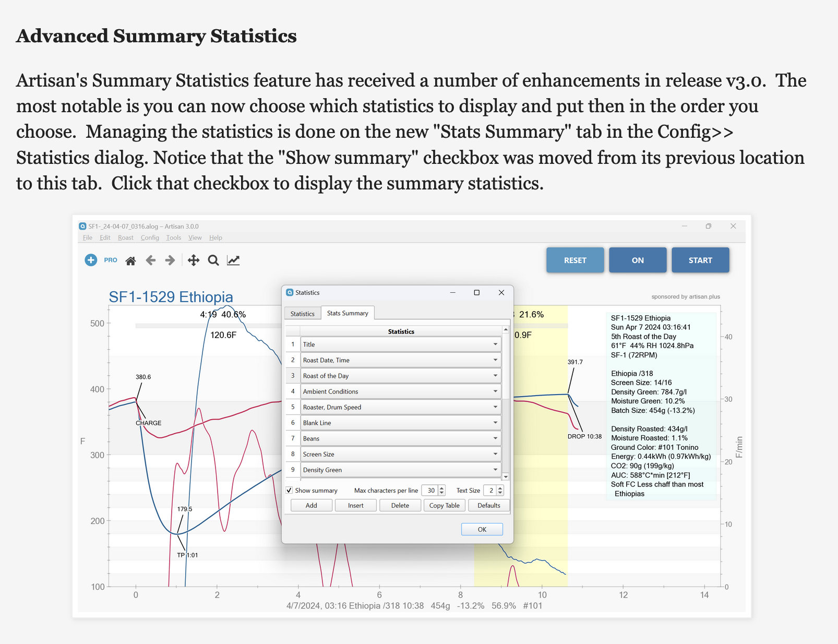Open the Density Green dropdown
The height and width of the screenshot is (644, 838).
(495, 470)
